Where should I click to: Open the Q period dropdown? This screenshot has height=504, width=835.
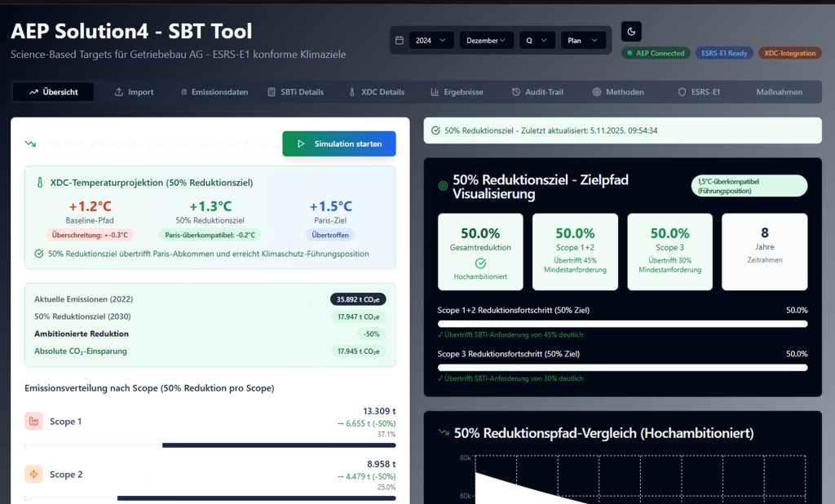537,40
